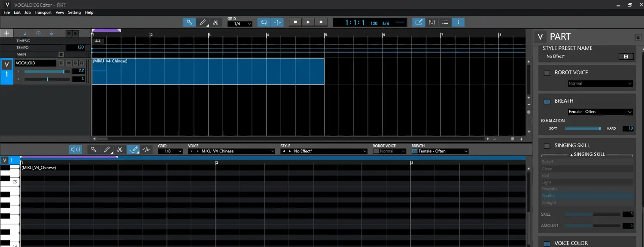Expand the Female - Often dropdown in the Part panel
The height and width of the screenshot is (247, 644).
(600, 112)
